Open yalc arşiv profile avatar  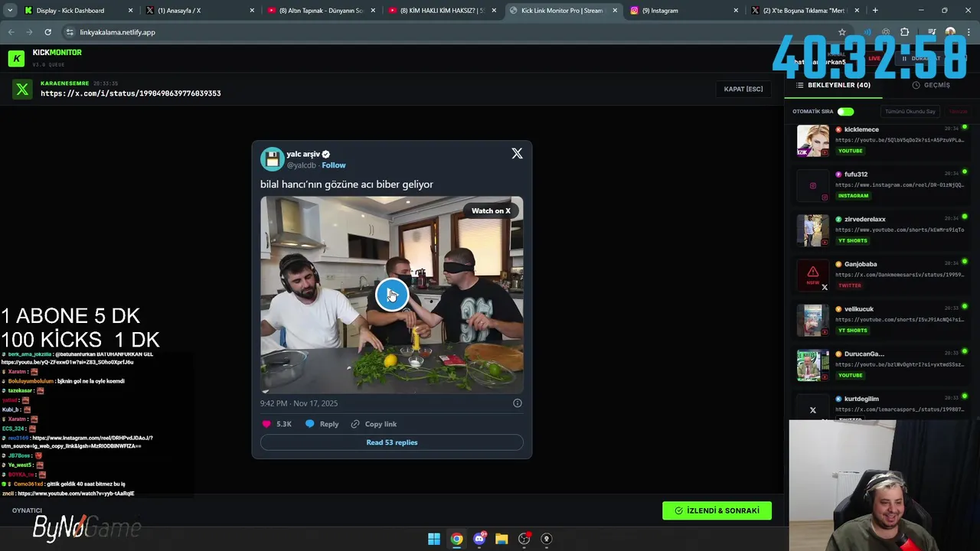point(272,159)
